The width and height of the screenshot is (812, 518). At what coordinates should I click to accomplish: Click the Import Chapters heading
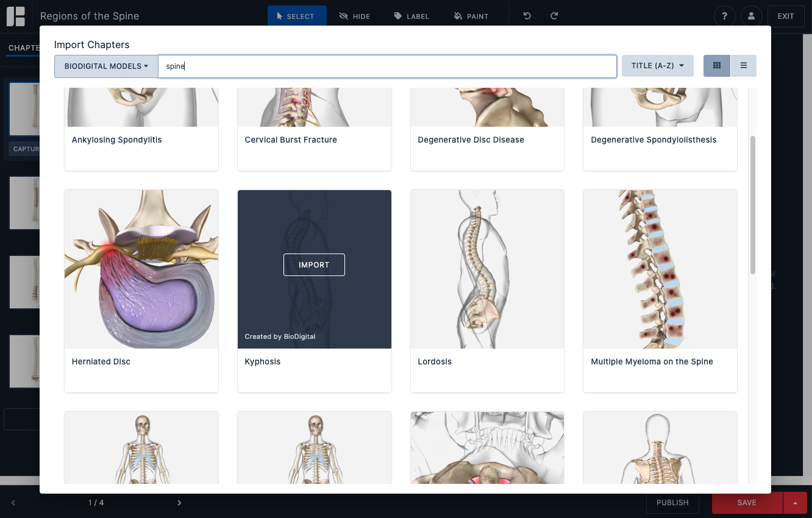[91, 44]
